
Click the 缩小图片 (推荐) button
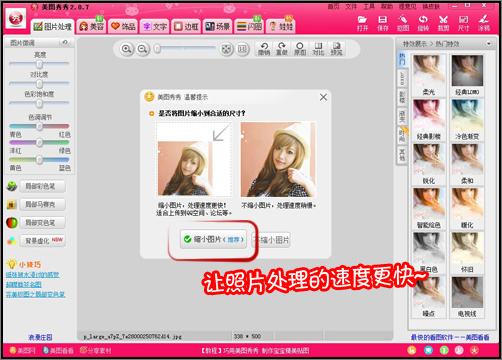213,239
